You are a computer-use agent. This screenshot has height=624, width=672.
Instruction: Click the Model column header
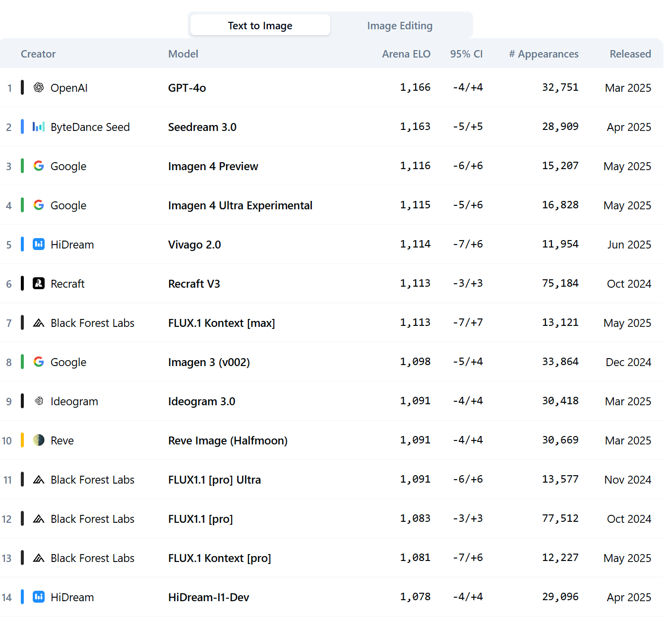click(x=183, y=54)
